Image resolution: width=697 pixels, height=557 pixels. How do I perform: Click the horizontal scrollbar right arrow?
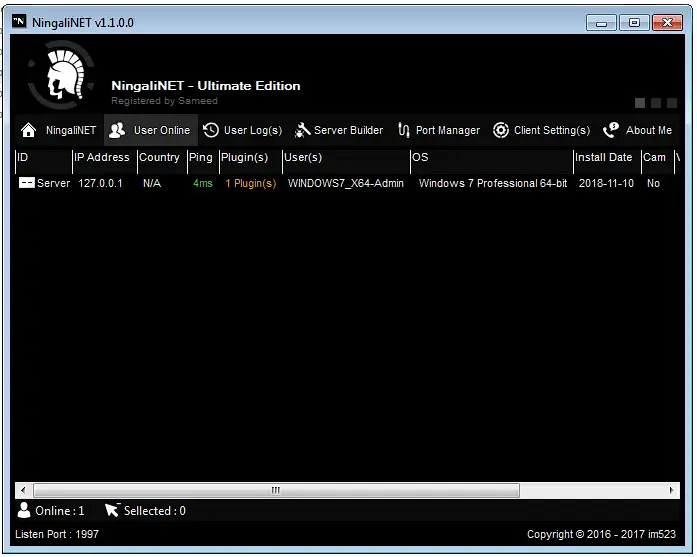coord(671,490)
